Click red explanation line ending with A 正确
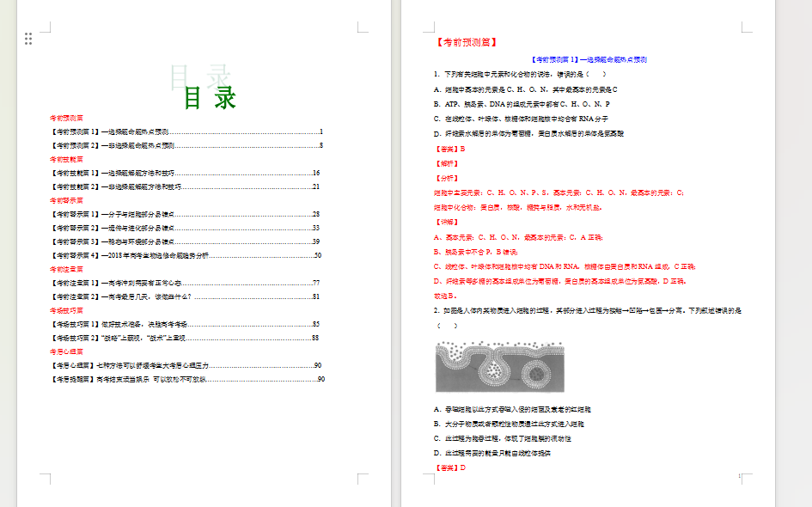Image resolution: width=812 pixels, height=507 pixels. pyautogui.click(x=518, y=238)
